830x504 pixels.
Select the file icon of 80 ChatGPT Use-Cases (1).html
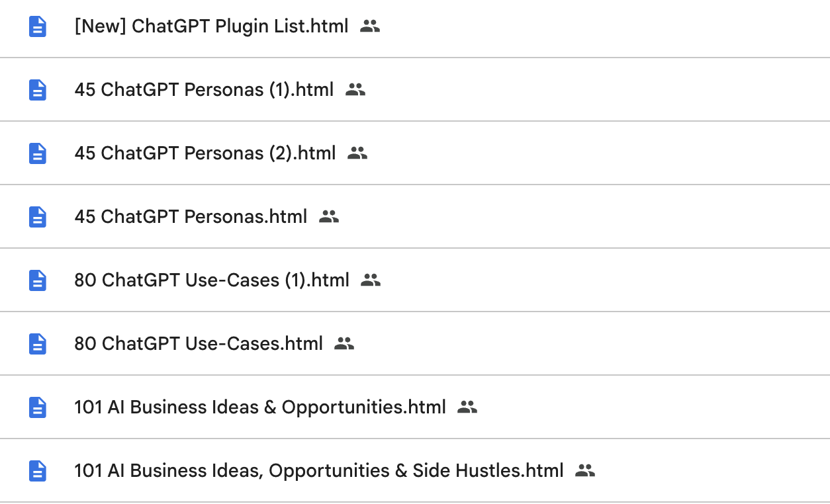tap(38, 280)
